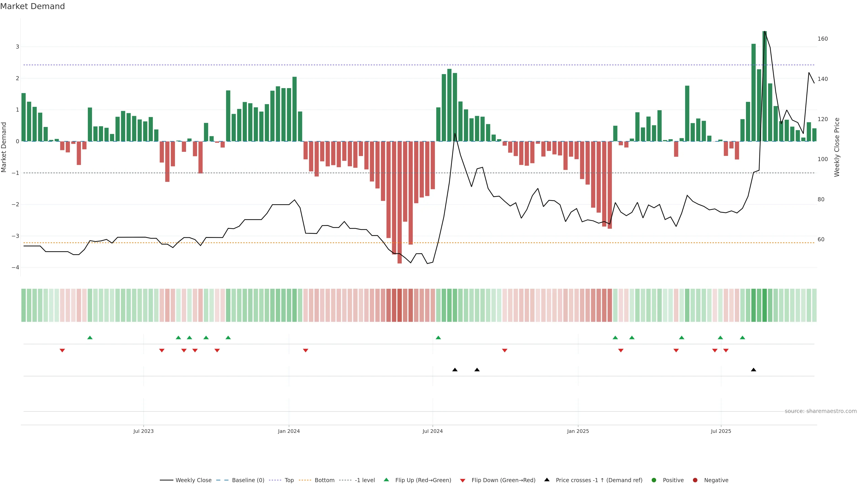868x488 pixels.
Task: Click the leftmost green Flip Up triangle
Action: 90,338
